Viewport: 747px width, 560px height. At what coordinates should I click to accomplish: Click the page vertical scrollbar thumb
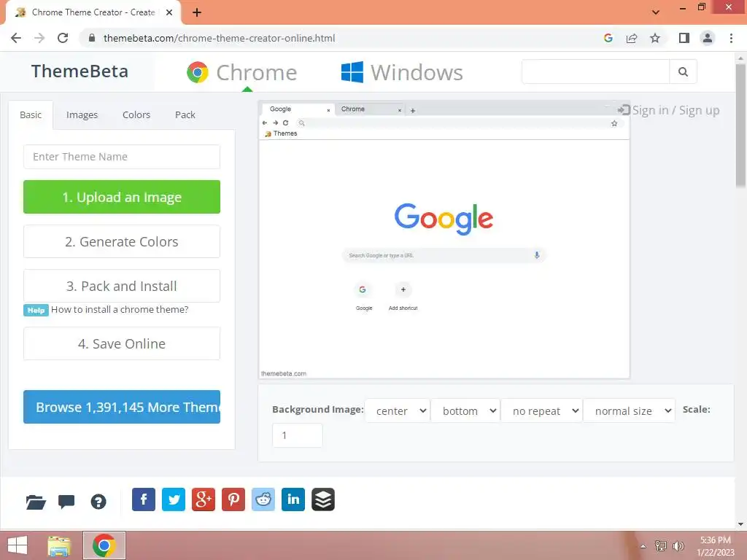click(740, 125)
